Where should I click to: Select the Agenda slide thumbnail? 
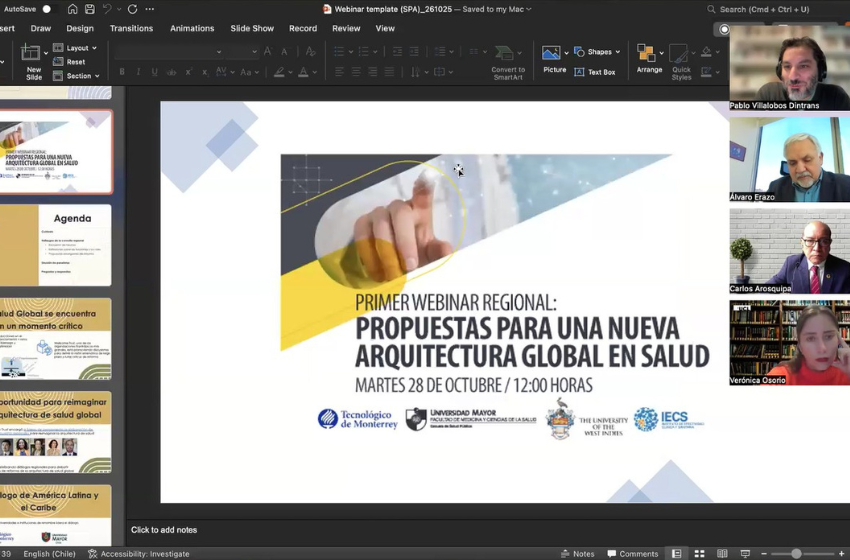[57, 245]
